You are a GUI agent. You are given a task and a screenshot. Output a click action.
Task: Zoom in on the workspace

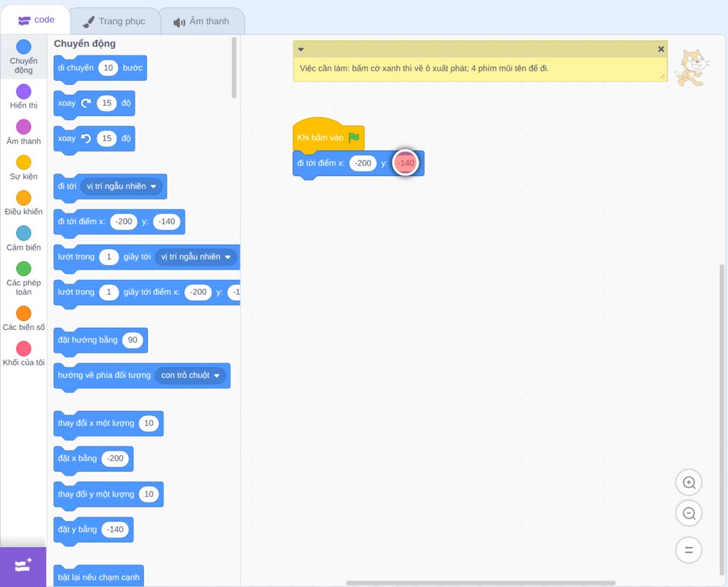tap(689, 483)
